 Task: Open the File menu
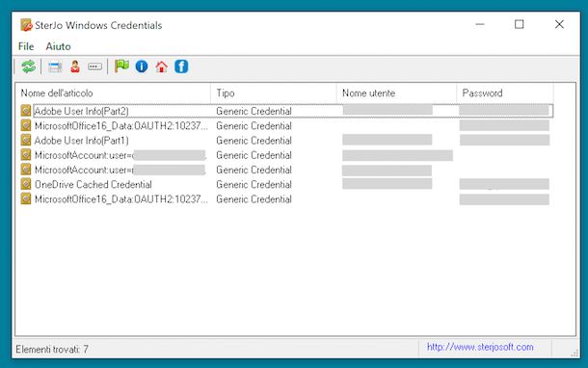tap(26, 46)
